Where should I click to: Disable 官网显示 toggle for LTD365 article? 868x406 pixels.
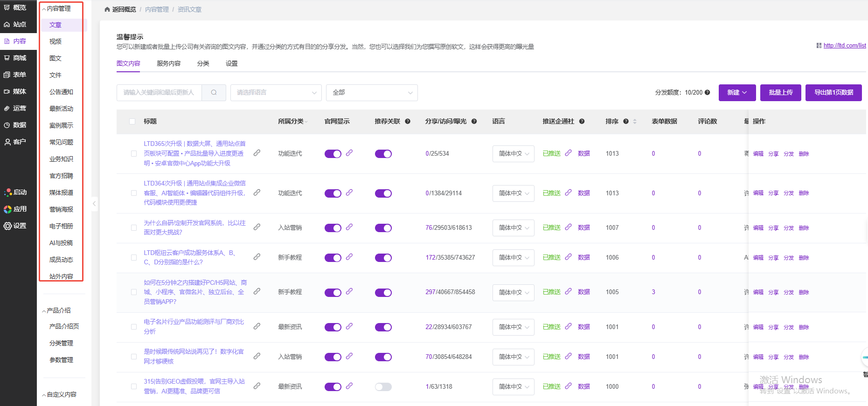pyautogui.click(x=333, y=154)
